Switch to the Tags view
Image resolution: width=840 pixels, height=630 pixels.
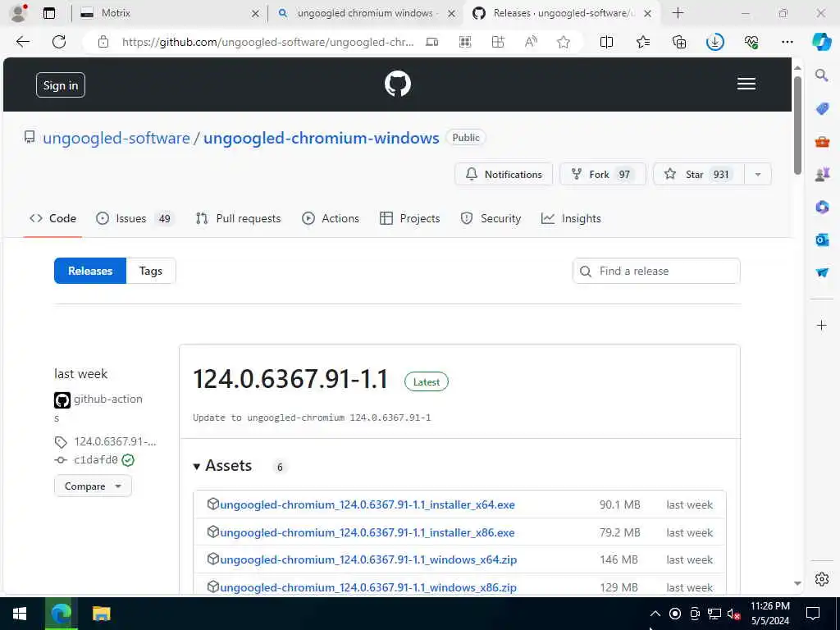click(x=151, y=271)
